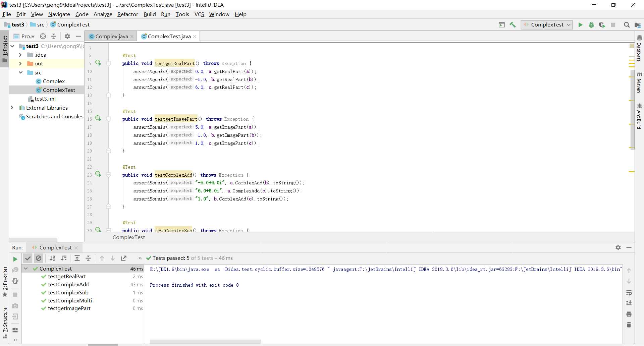This screenshot has width=644, height=346.
Task: Open Run panel settings gear
Action: (x=618, y=247)
